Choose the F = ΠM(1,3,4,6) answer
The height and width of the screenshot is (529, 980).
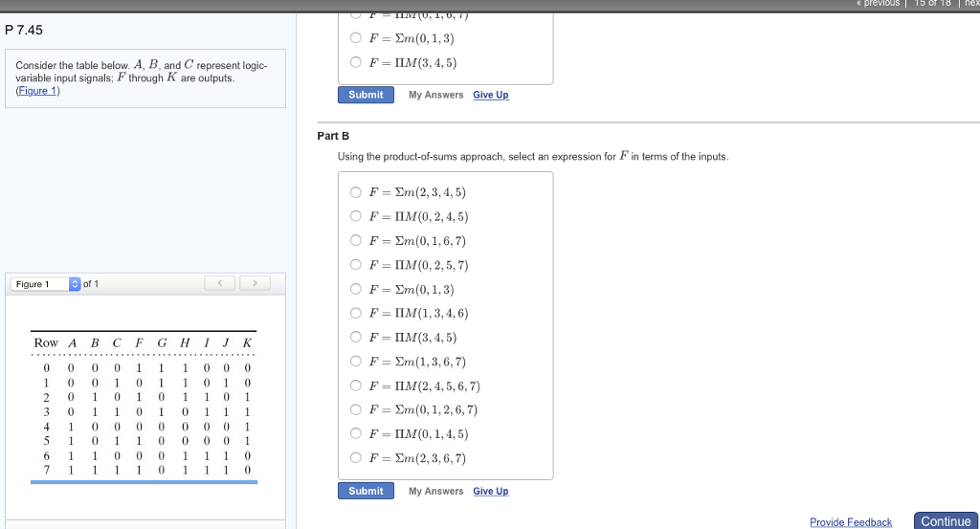(355, 313)
